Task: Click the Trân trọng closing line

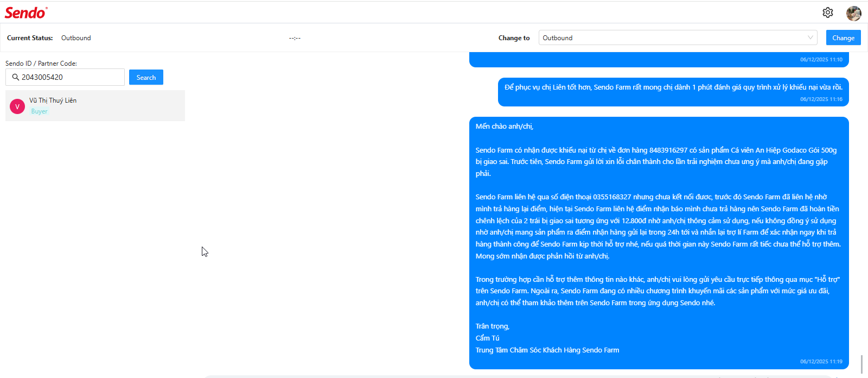Action: tap(493, 326)
